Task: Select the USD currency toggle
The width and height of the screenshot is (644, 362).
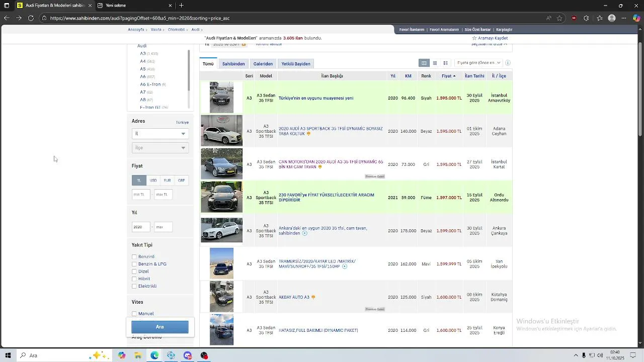Action: coord(153,180)
